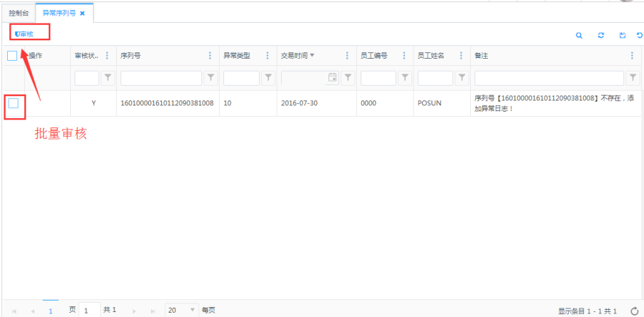Click the page number input in pager

(x=89, y=311)
